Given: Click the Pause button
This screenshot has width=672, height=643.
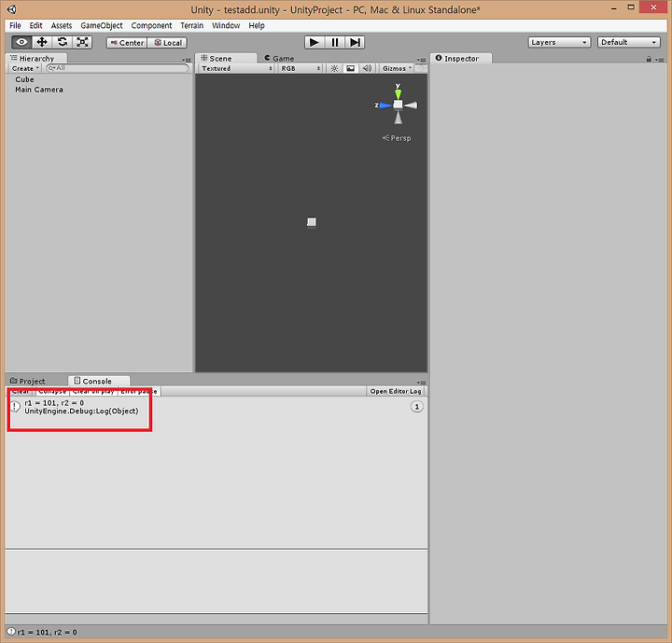Looking at the screenshot, I should pyautogui.click(x=335, y=42).
